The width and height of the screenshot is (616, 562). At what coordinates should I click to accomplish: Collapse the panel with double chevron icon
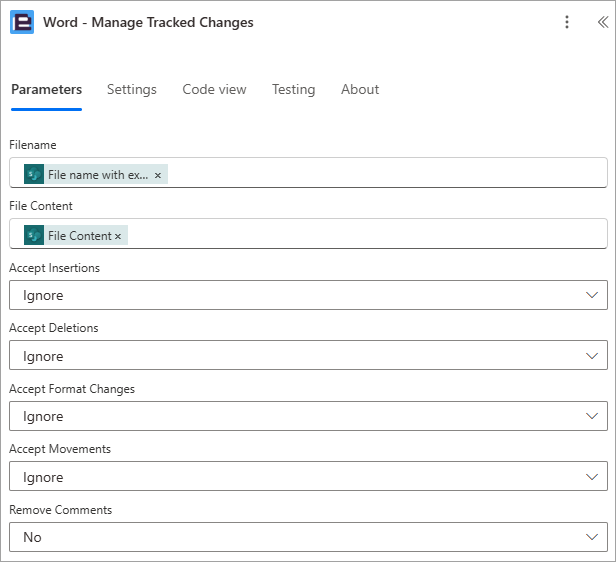[603, 22]
